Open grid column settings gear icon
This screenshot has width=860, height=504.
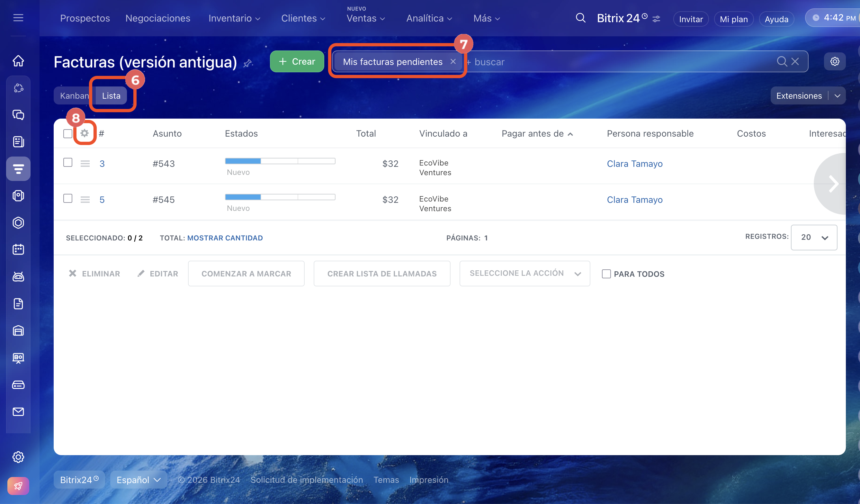[x=84, y=133]
